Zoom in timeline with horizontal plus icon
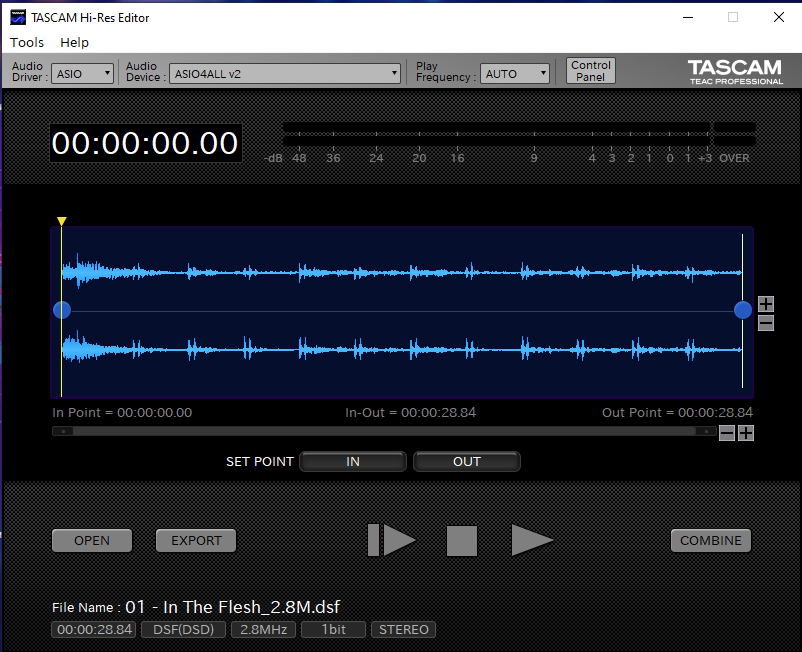This screenshot has width=802, height=652. click(745, 433)
